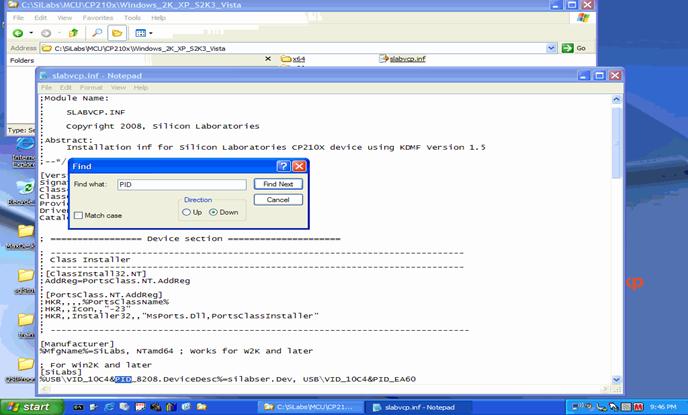Click the Go button beside address bar
The height and width of the screenshot is (415, 688).
click(x=574, y=48)
